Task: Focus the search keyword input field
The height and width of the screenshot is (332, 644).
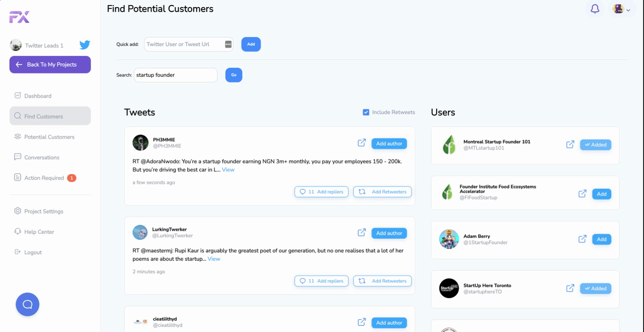Action: click(x=175, y=75)
